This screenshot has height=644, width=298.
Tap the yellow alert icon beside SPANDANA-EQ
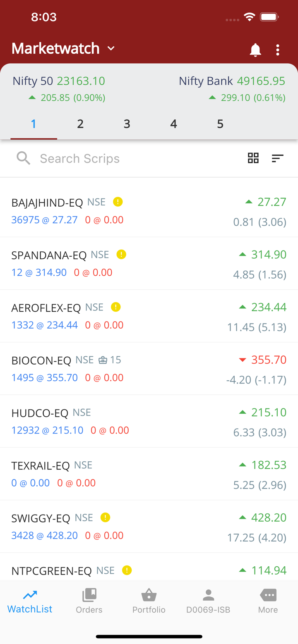tap(121, 254)
